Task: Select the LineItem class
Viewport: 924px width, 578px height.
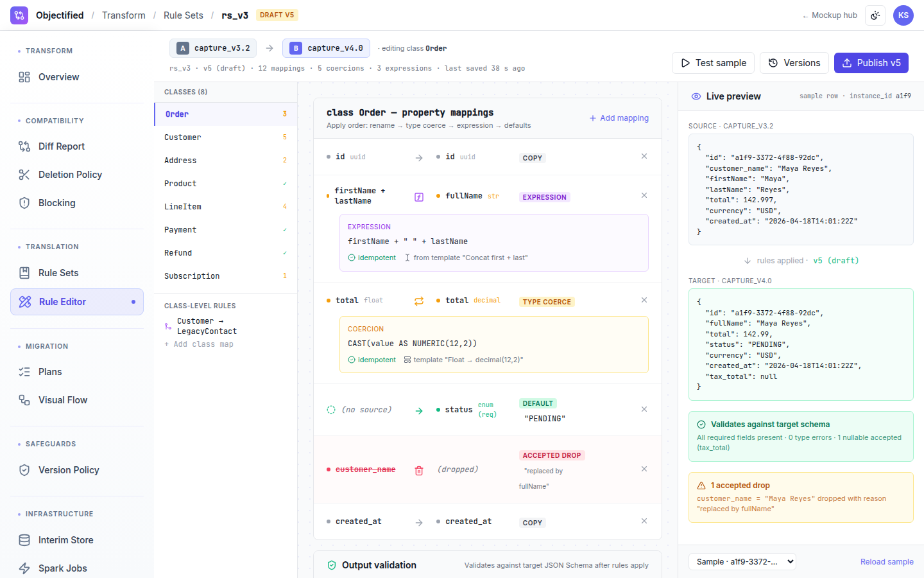Action: click(226, 207)
